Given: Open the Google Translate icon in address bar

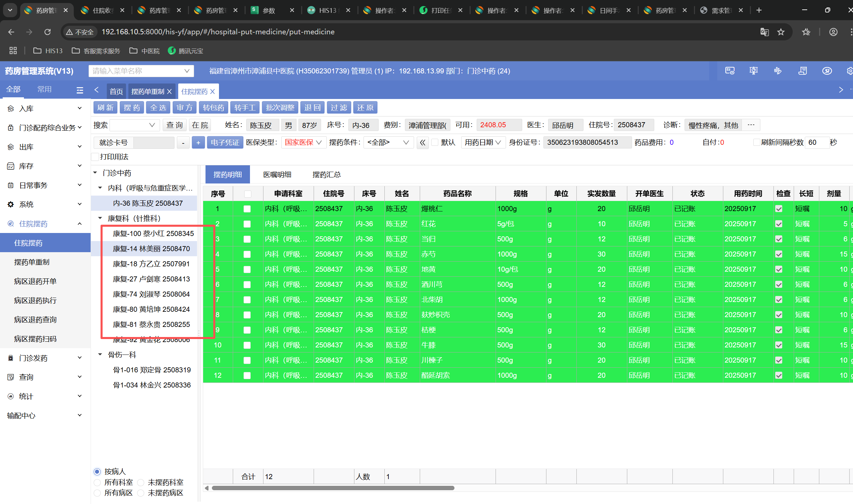Looking at the screenshot, I should click(x=764, y=32).
